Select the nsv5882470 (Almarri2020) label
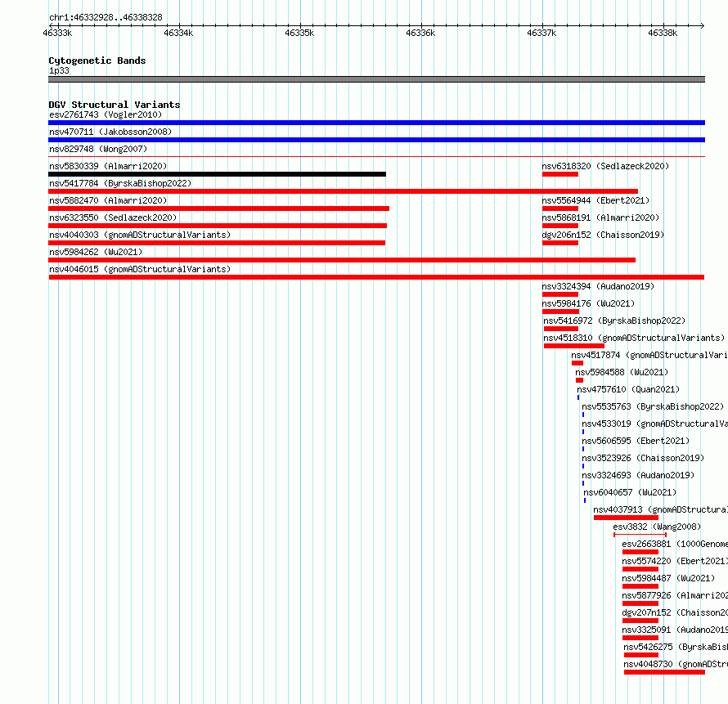Image resolution: width=728 pixels, height=704 pixels. click(108, 200)
